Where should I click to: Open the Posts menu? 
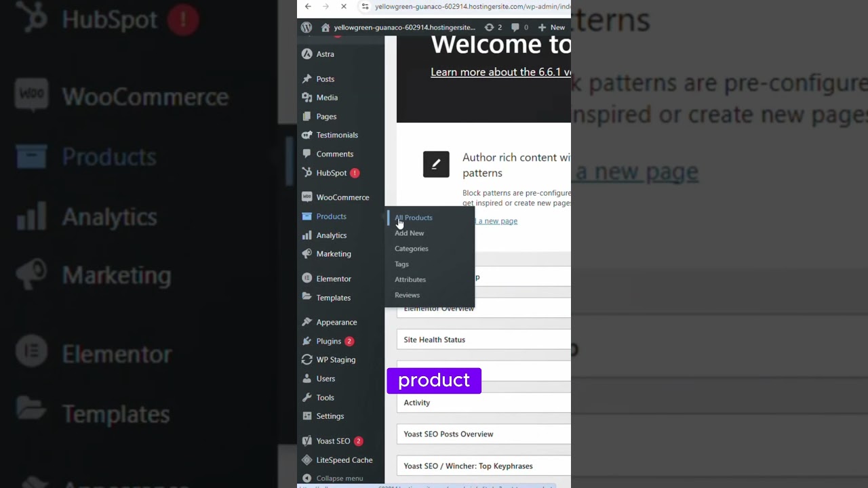coord(325,79)
